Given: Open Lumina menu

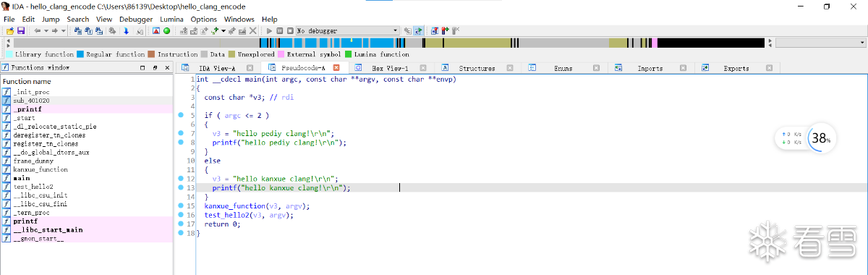Looking at the screenshot, I should (171, 19).
